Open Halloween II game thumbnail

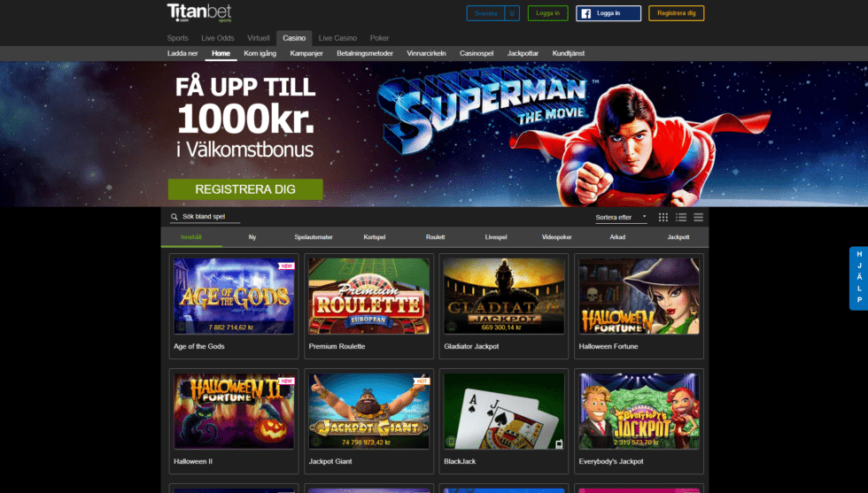pos(234,411)
